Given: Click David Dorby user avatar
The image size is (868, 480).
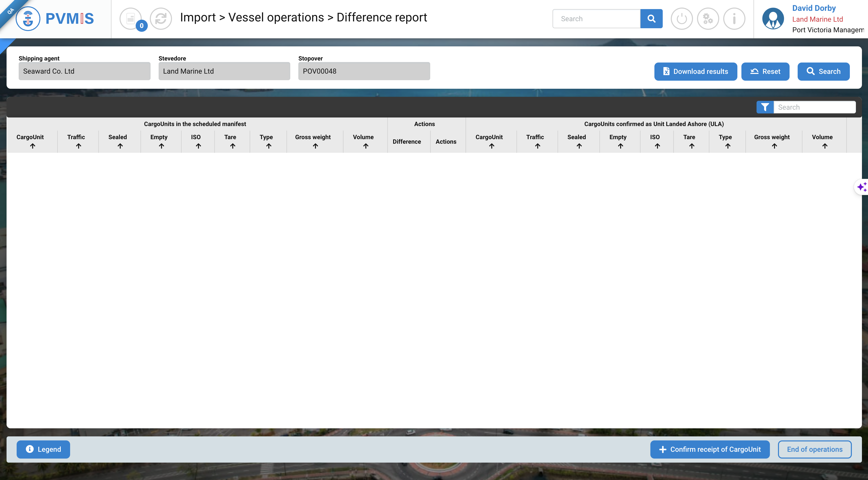Looking at the screenshot, I should point(773,18).
